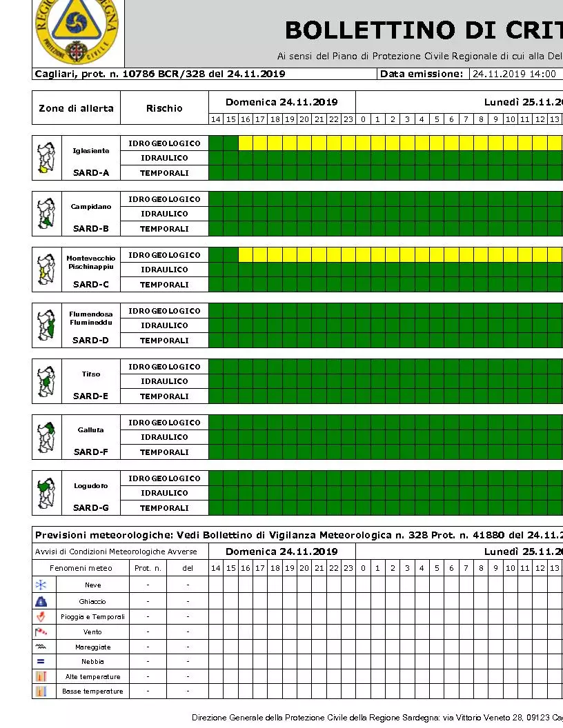Click the Rischio column header

164,108
